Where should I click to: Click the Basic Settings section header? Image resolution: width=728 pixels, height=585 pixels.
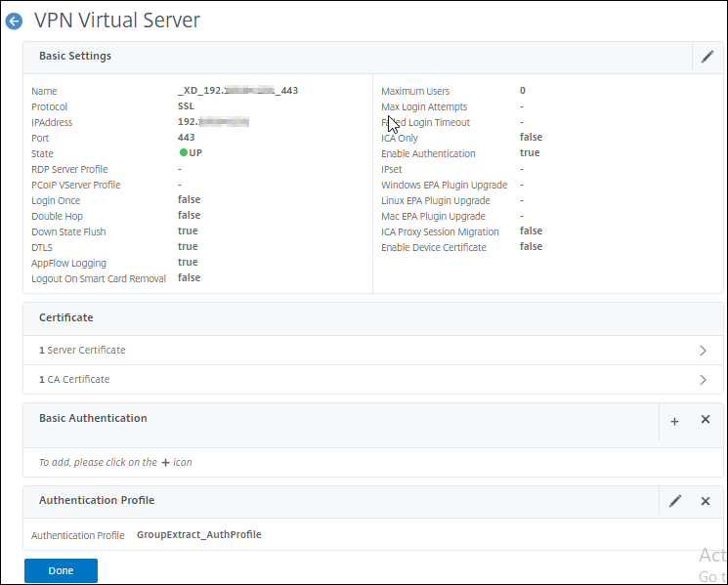point(75,57)
